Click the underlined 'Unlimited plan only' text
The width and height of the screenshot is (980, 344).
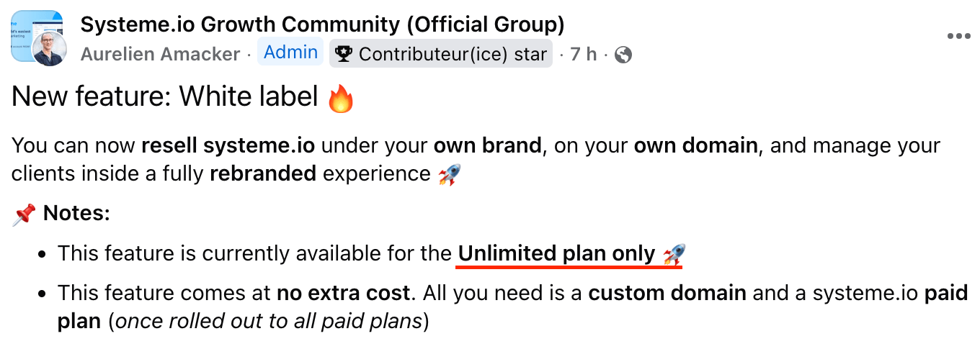coord(556,253)
